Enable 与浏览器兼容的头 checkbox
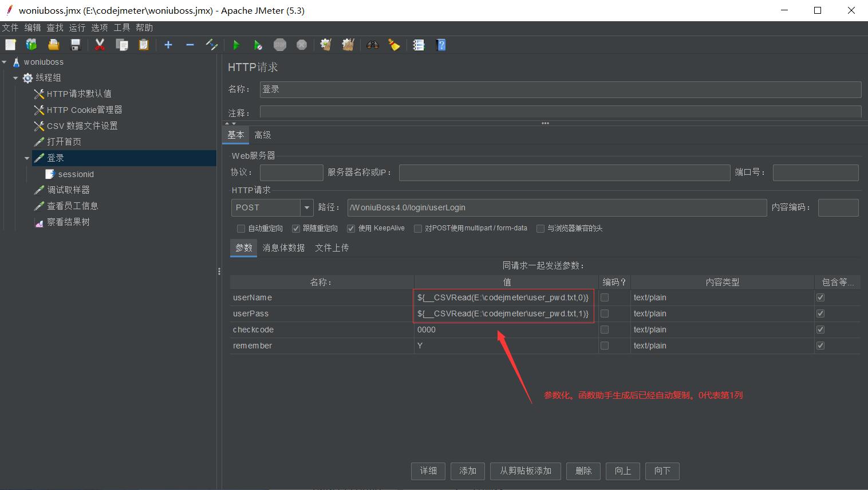The height and width of the screenshot is (490, 868). [540, 228]
